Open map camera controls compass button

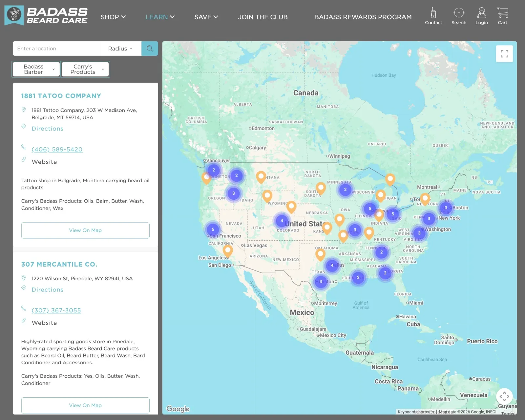(504, 396)
